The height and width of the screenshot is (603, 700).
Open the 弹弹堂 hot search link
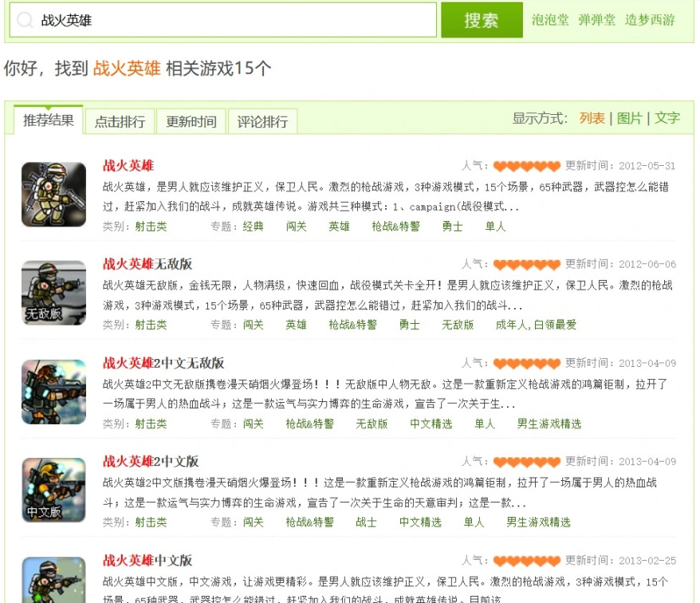pyautogui.click(x=597, y=20)
